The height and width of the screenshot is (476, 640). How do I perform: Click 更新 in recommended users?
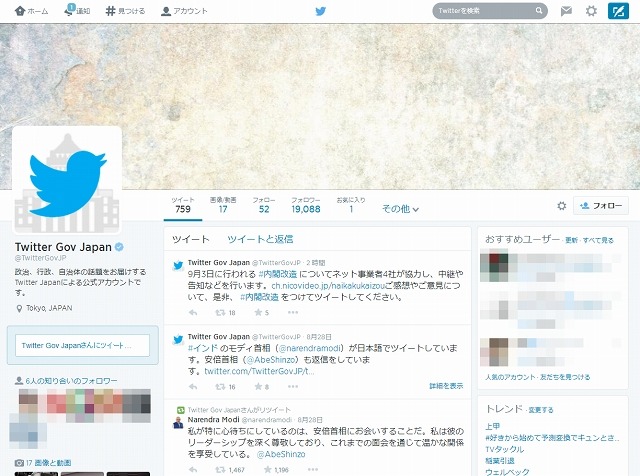tap(571, 240)
